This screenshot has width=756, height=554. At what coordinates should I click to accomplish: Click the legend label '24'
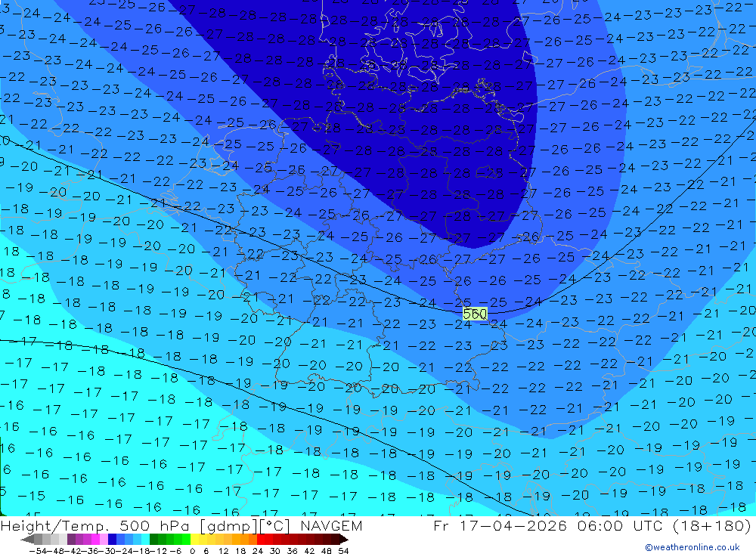click(258, 551)
